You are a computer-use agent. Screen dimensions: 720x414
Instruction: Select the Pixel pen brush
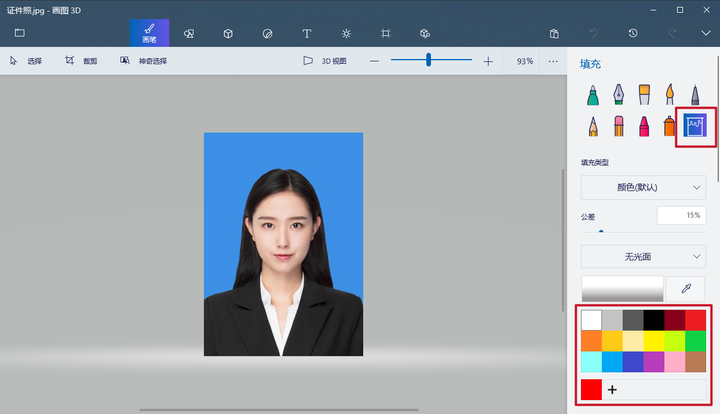click(695, 95)
